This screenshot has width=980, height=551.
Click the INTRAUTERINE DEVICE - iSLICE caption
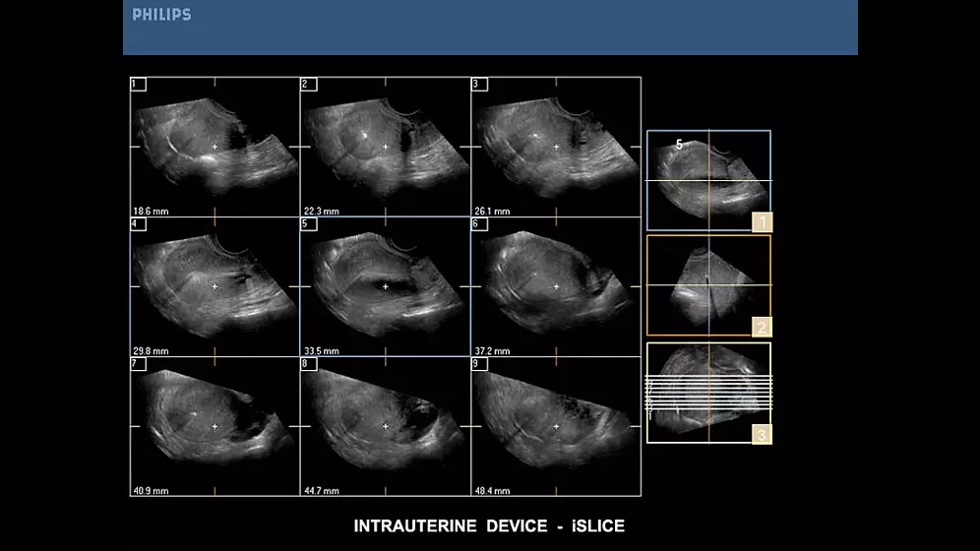[x=489, y=526]
